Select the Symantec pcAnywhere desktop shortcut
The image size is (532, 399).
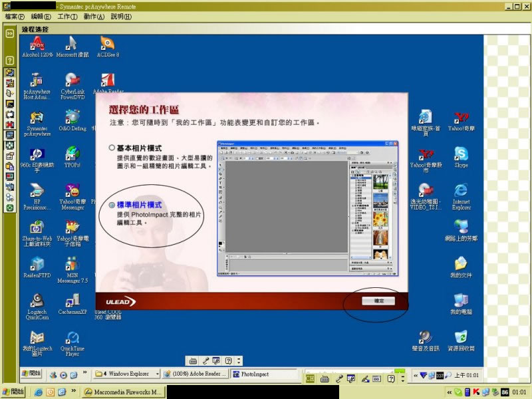[x=37, y=124]
